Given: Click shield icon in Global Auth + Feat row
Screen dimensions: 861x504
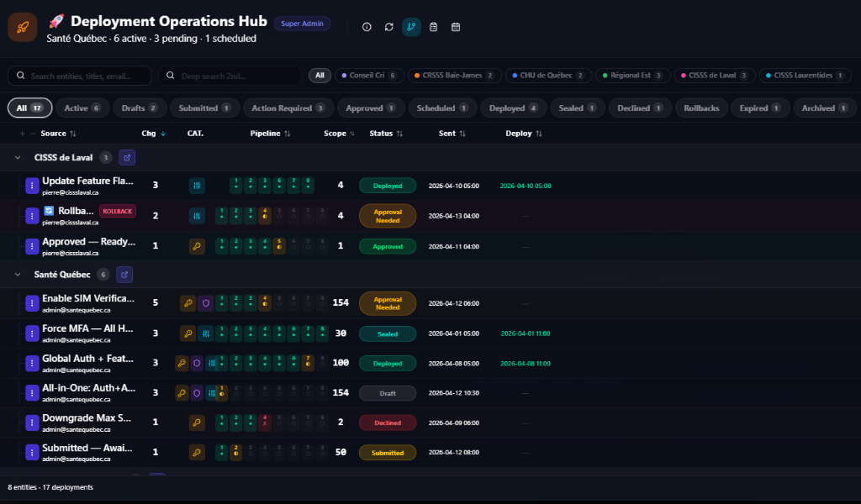Looking at the screenshot, I should tap(197, 363).
